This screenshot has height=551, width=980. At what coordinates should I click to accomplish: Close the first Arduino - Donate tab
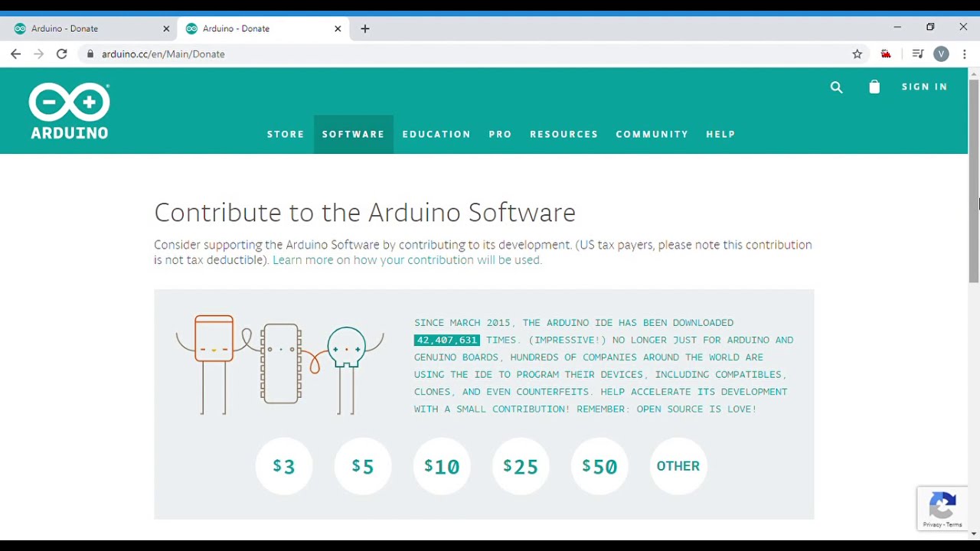(x=166, y=28)
